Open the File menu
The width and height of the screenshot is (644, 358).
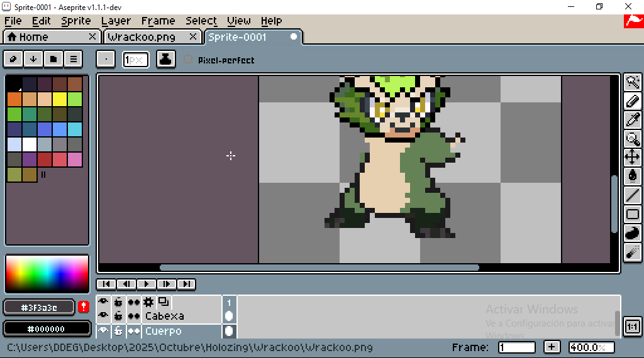point(13,21)
